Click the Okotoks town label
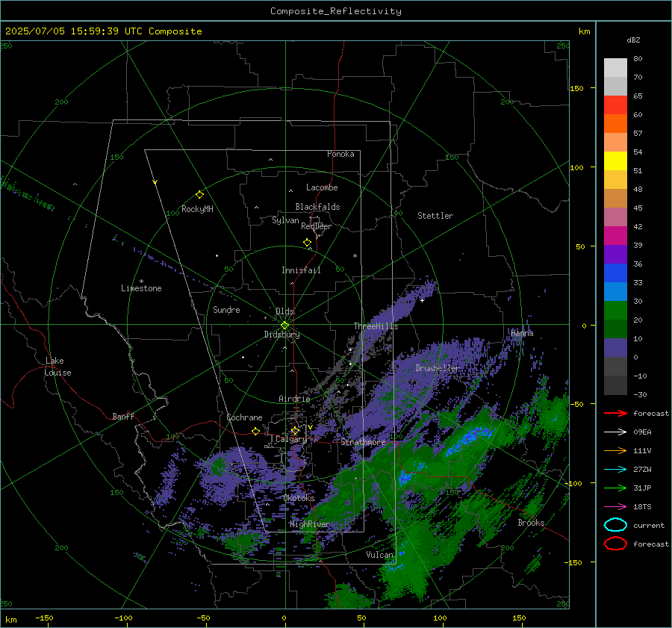The image size is (672, 628). click(x=299, y=498)
